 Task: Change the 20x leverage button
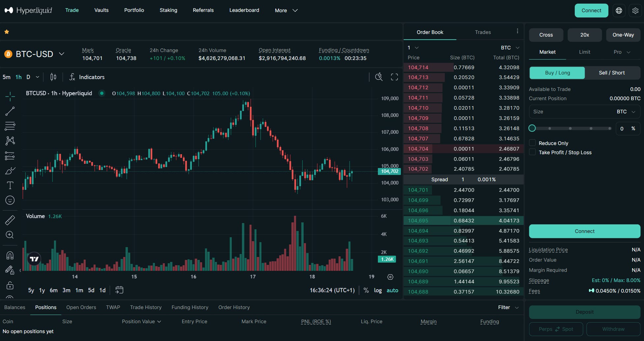585,35
